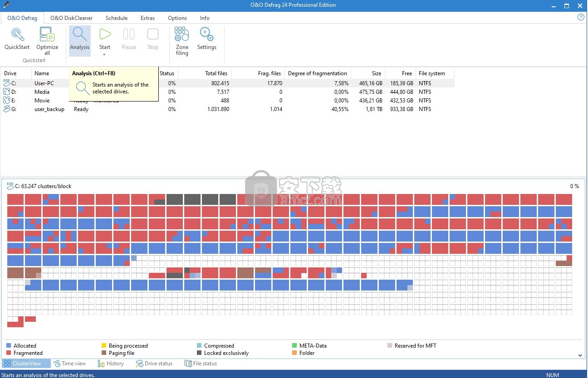Viewport: 588px width, 378px height.
Task: Click the 7,58% fragmentation value
Action: tap(341, 83)
